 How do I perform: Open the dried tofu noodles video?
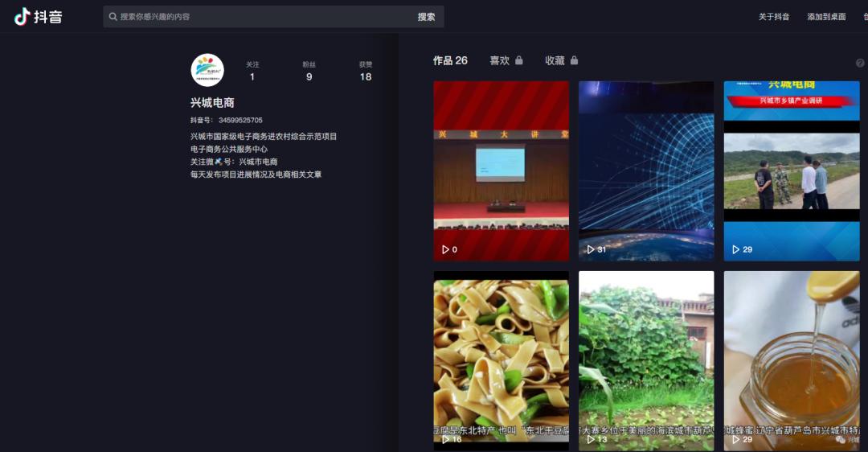tap(501, 360)
